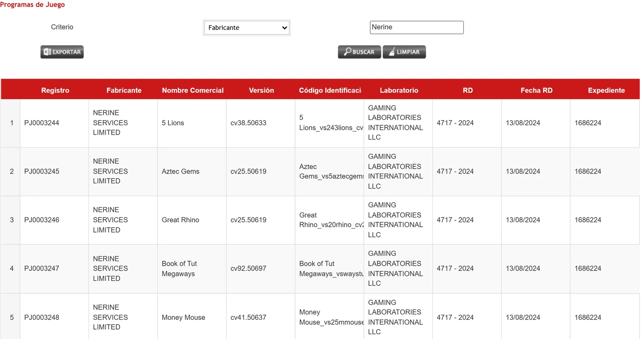This screenshot has width=644, height=339.
Task: Click date 13/08/2024 in the Aztec Gems row
Action: click(523, 171)
